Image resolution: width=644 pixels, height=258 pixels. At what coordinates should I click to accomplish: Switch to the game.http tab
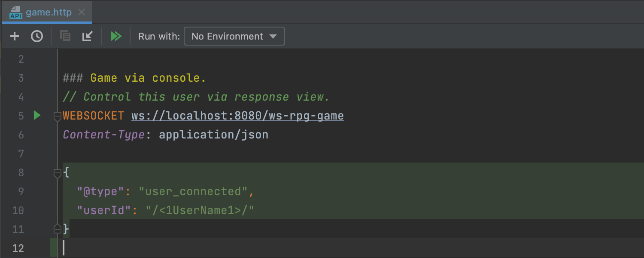point(48,12)
